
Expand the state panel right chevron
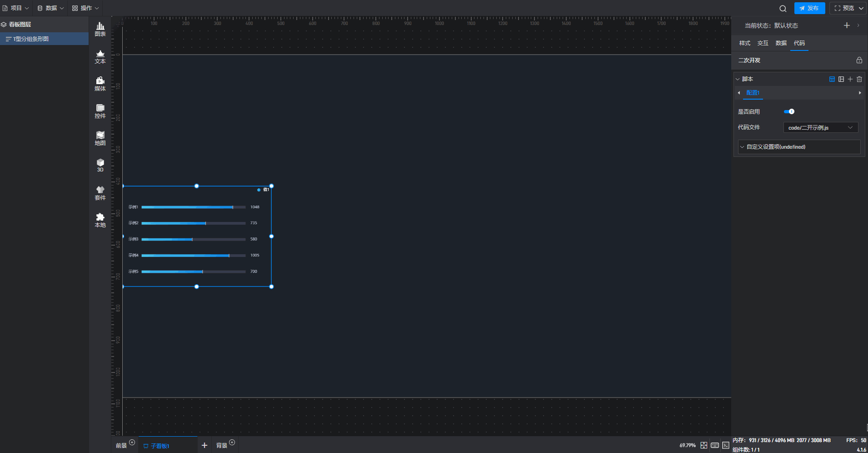pos(858,25)
